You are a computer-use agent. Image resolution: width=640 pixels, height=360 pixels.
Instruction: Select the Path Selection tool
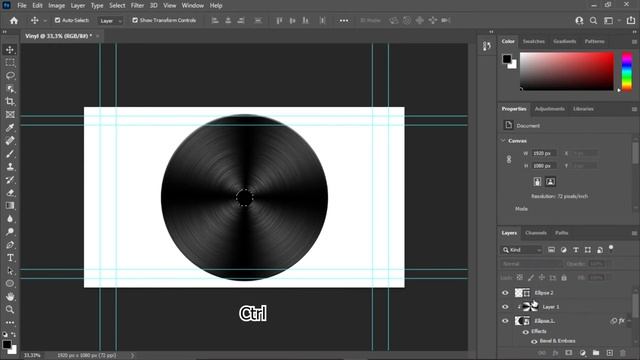(x=10, y=271)
